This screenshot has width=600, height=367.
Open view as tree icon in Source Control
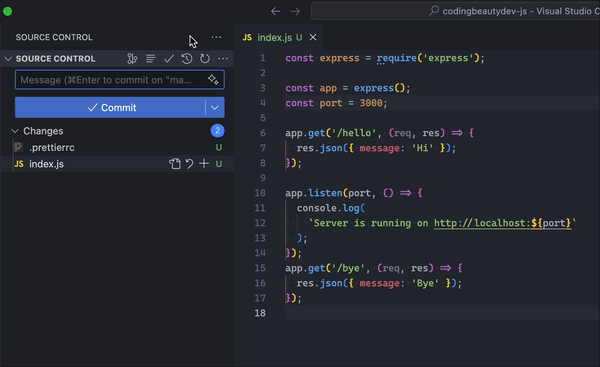pyautogui.click(x=132, y=59)
